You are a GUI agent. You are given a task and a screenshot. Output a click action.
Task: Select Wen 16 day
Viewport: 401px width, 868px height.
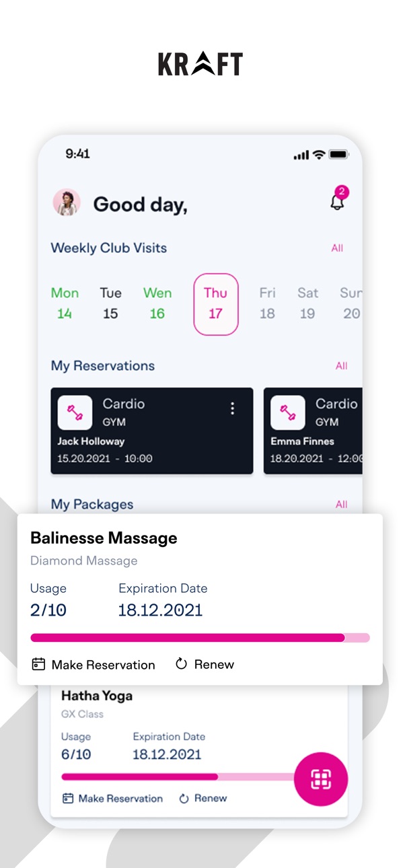157,303
